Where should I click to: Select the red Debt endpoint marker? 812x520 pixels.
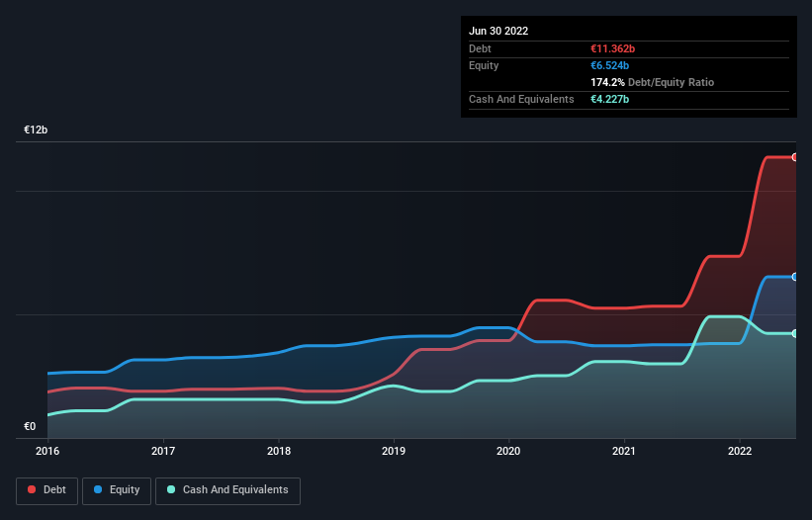pyautogui.click(x=795, y=157)
